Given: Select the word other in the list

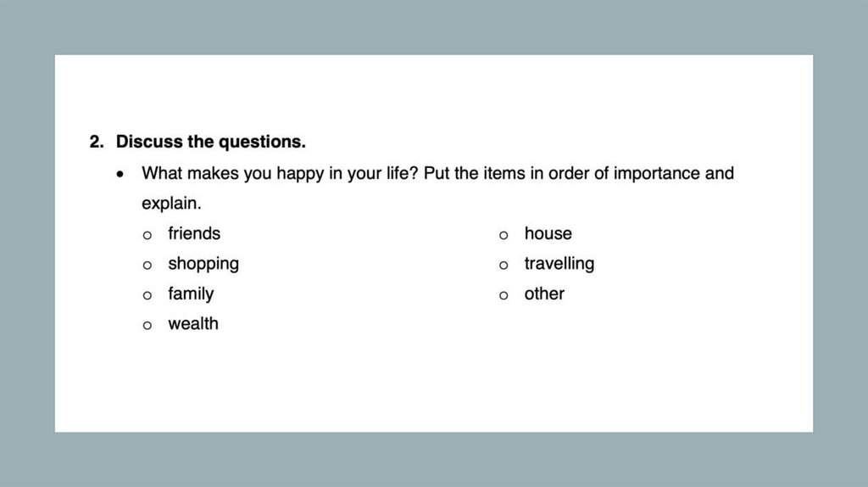Looking at the screenshot, I should click(544, 294).
